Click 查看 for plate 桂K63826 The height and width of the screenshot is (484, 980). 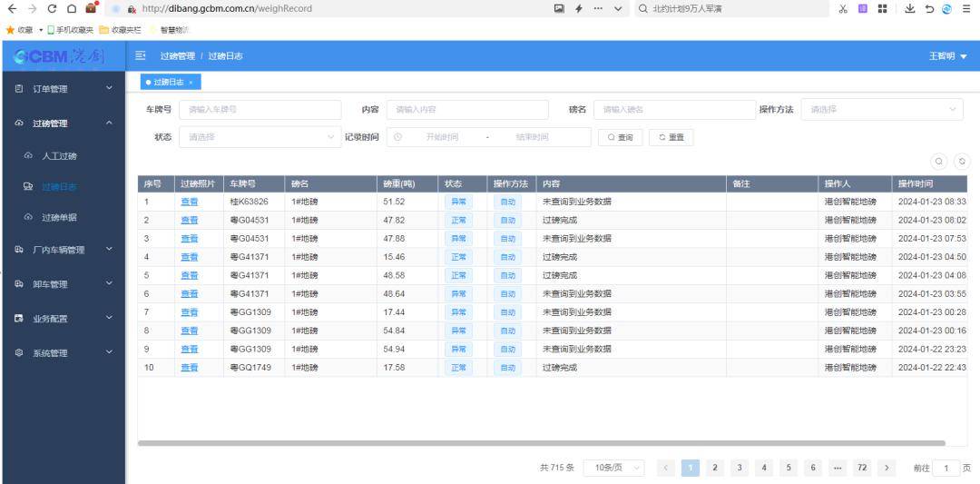(190, 202)
